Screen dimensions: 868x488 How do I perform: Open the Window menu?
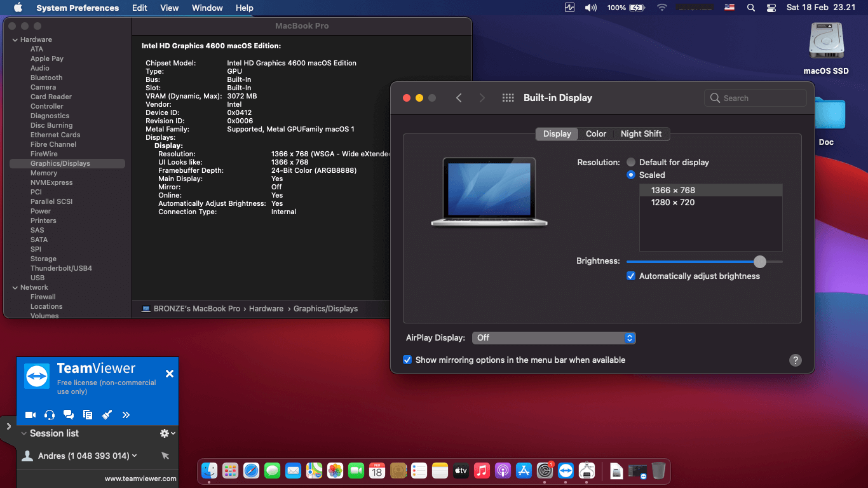click(x=207, y=8)
